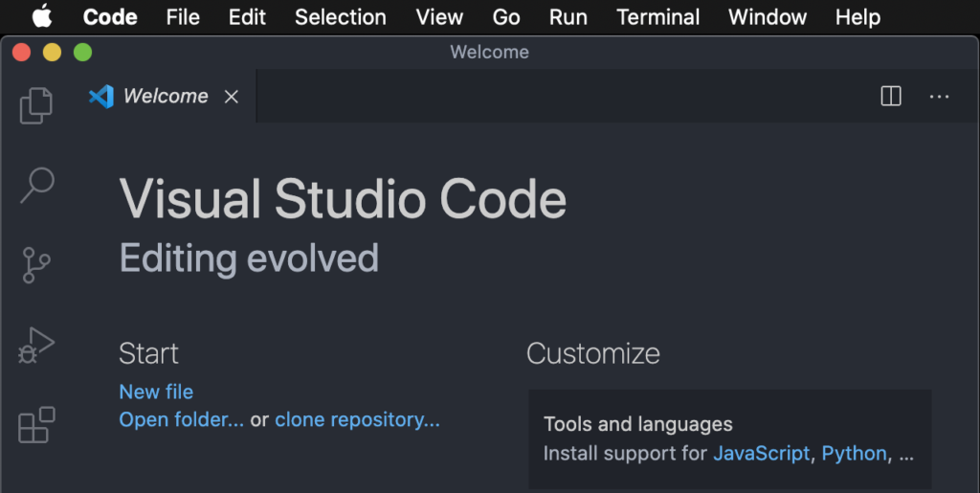Open the Extensions view
This screenshot has height=493, width=980.
click(36, 425)
